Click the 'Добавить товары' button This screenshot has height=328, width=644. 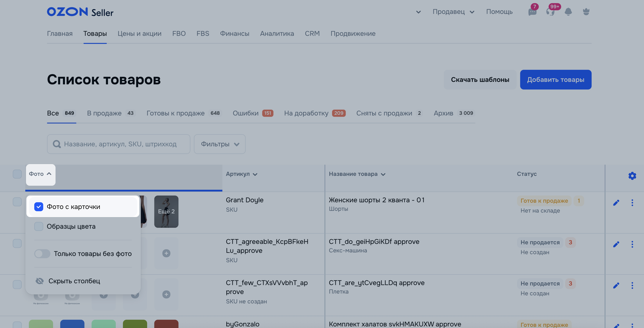pyautogui.click(x=556, y=79)
